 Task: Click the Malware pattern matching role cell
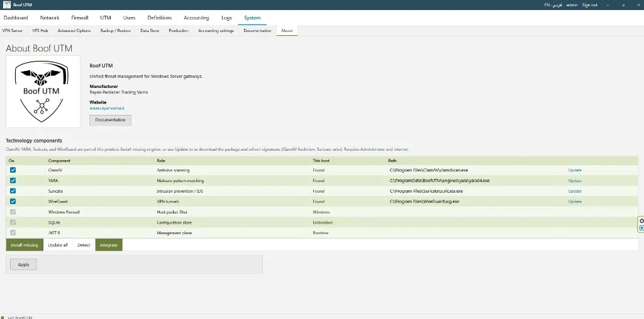(180, 180)
